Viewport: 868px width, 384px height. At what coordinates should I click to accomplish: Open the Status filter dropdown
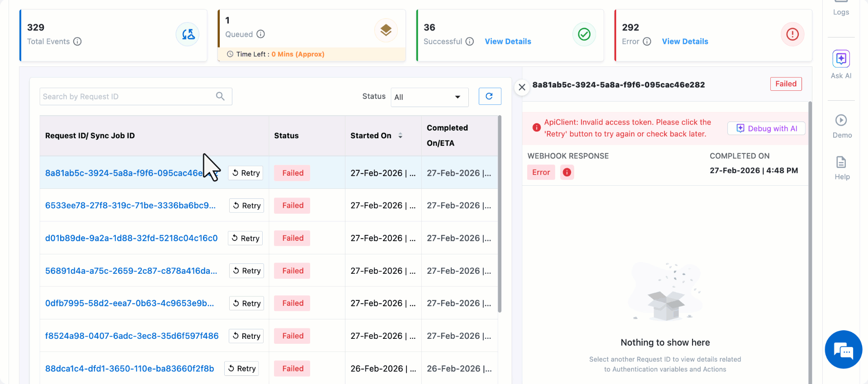[x=429, y=97]
